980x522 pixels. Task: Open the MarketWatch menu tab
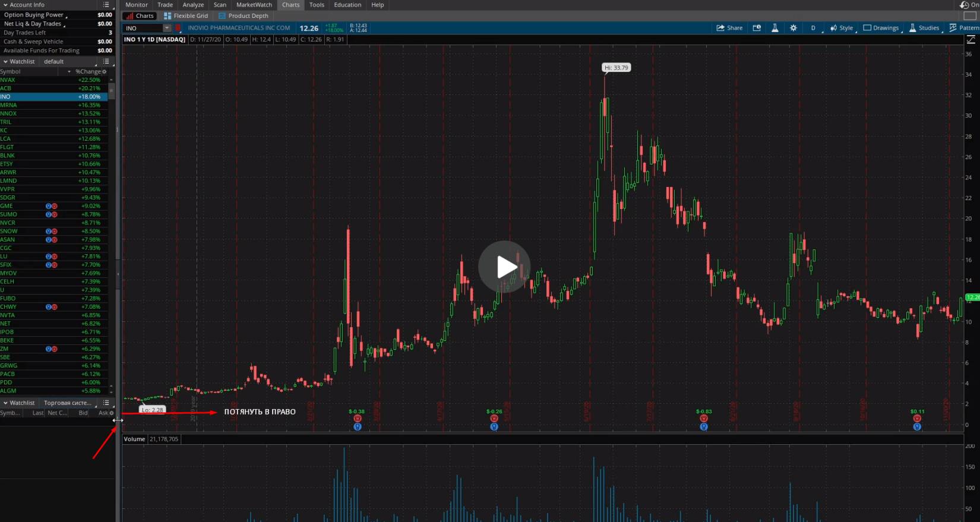pyautogui.click(x=254, y=5)
